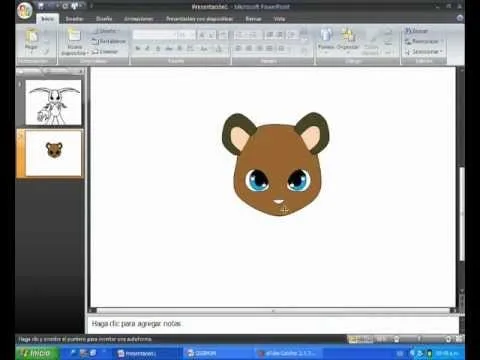
Task: Align text right in paragraph group
Action: tap(259, 49)
